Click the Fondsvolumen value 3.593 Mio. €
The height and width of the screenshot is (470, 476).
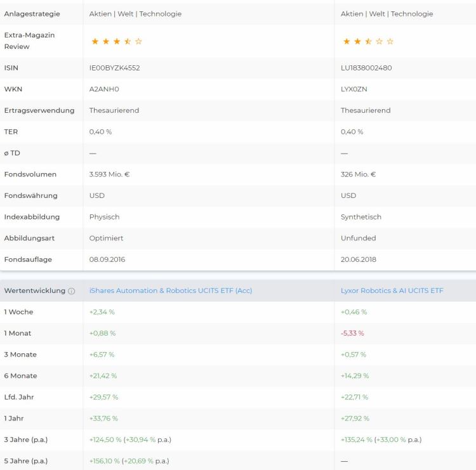point(109,174)
